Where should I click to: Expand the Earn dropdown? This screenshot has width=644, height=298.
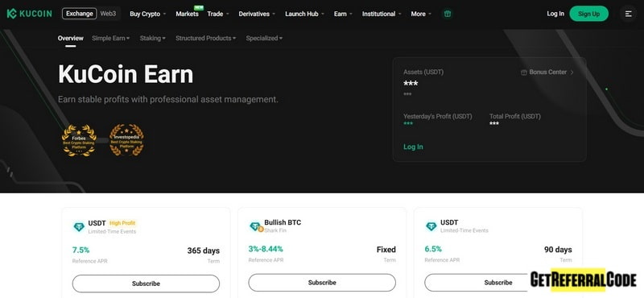(x=344, y=14)
